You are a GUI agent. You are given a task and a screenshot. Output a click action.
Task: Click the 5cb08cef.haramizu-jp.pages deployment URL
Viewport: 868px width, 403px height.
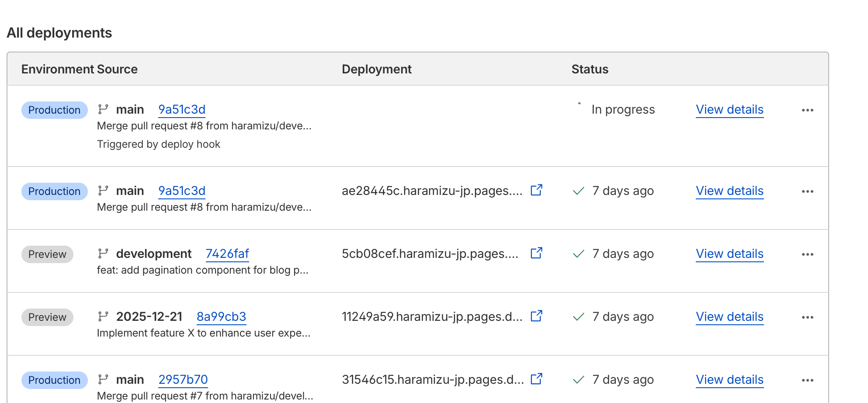pos(430,254)
